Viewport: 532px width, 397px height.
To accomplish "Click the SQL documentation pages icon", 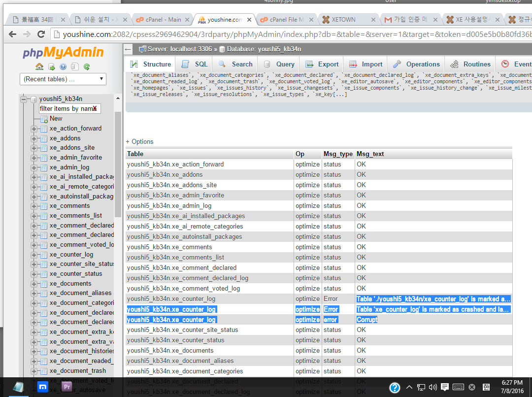I will [x=75, y=66].
